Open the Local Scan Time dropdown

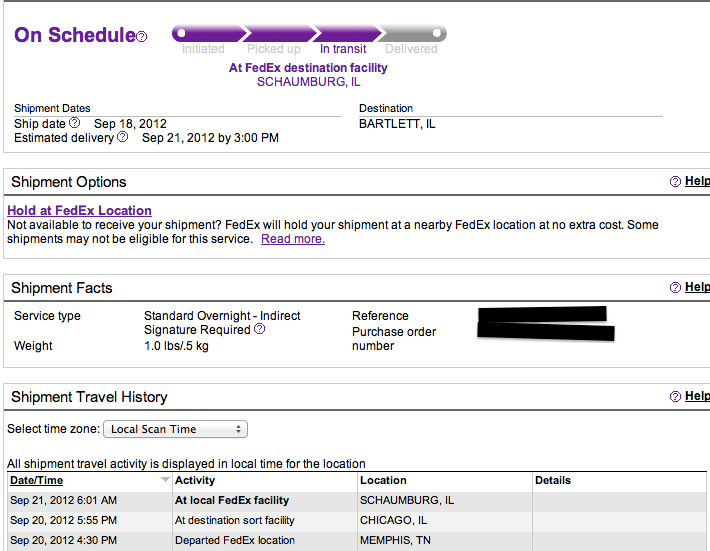(175, 429)
